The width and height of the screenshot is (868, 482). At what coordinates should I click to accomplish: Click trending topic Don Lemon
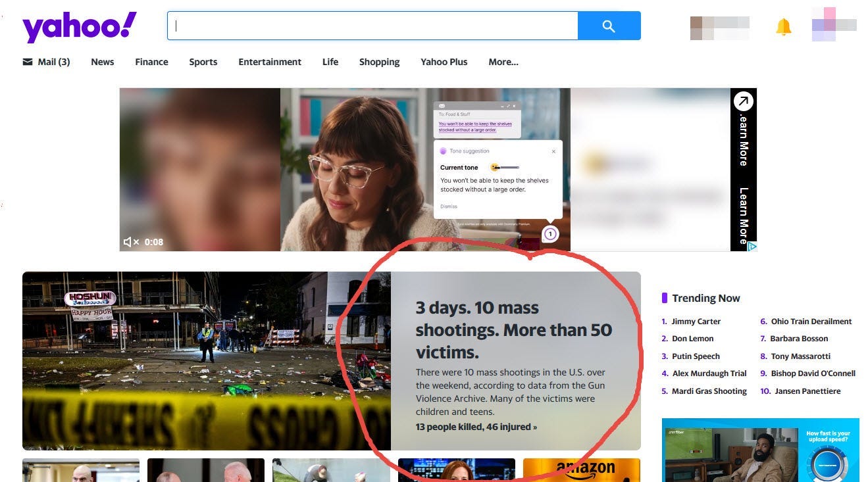click(x=692, y=339)
